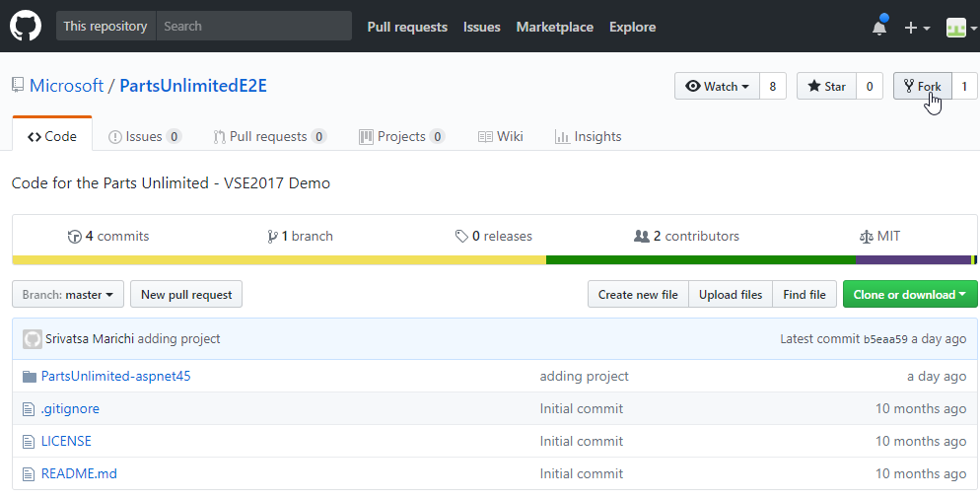The width and height of the screenshot is (980, 499).
Task: Click Upload files
Action: click(x=731, y=295)
